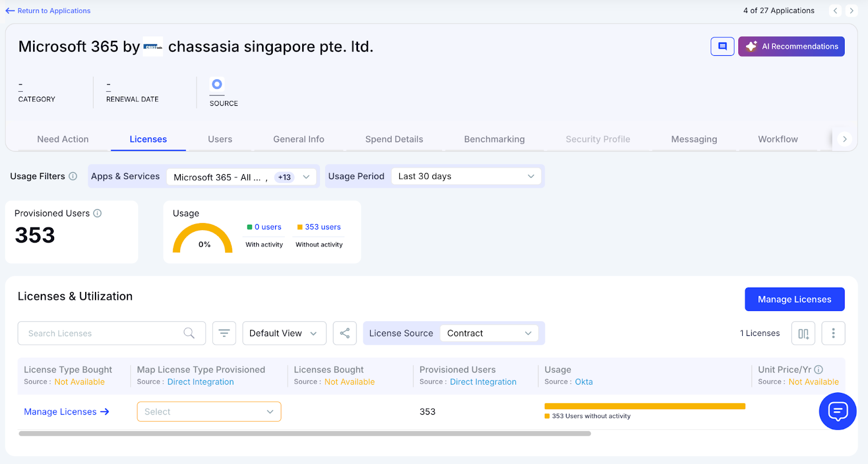Expand the Apps & Services dropdown

241,177
